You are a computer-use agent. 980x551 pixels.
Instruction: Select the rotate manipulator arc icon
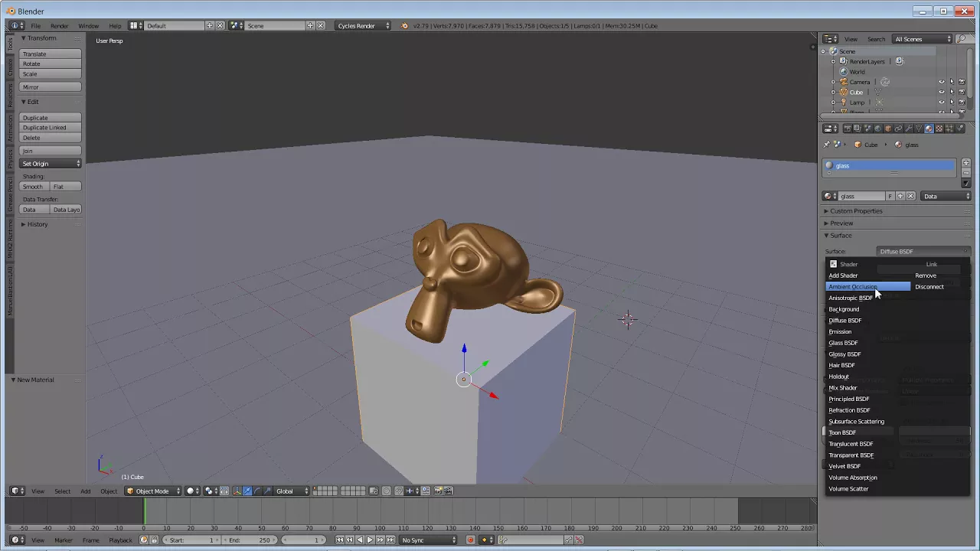[257, 491]
